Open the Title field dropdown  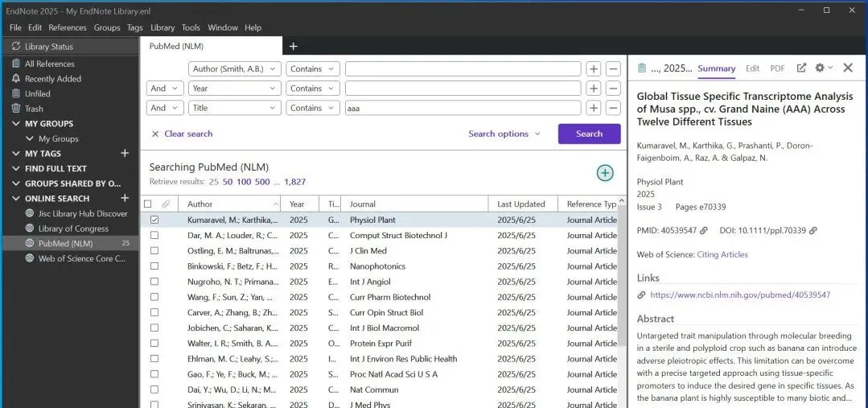[235, 108]
